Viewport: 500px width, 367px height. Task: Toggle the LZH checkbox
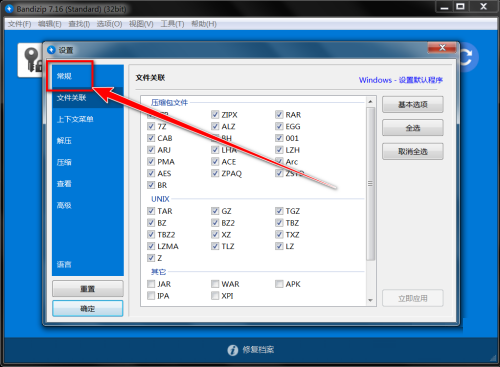279,150
